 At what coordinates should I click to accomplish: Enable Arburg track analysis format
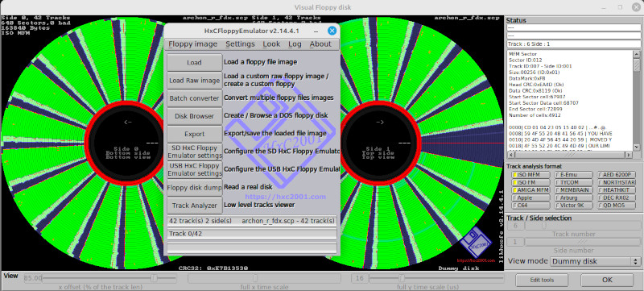click(574, 197)
